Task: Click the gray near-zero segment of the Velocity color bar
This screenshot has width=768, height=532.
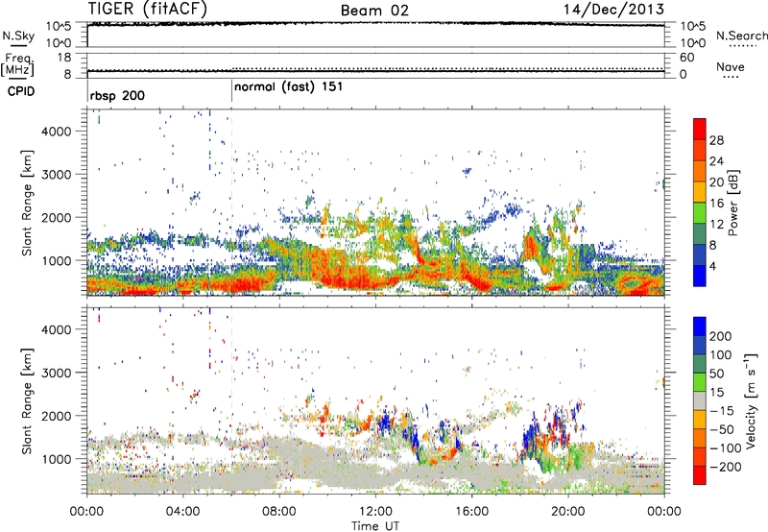Action: (x=700, y=400)
